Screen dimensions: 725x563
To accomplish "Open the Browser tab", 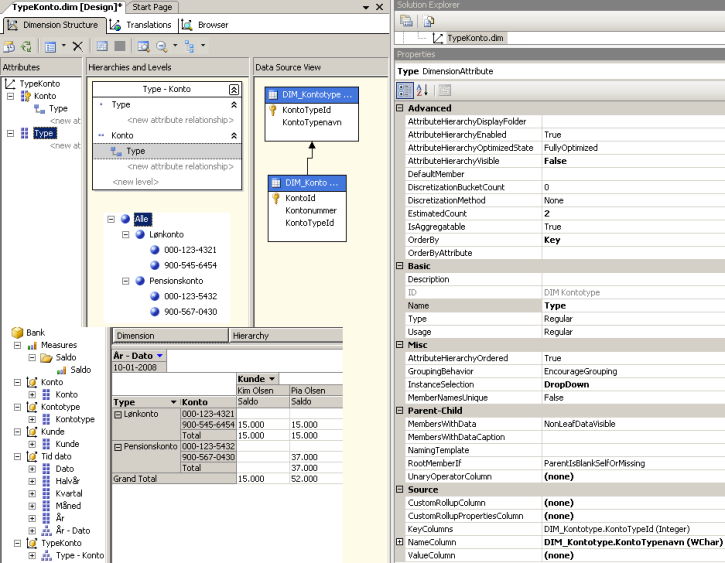I will [205, 25].
